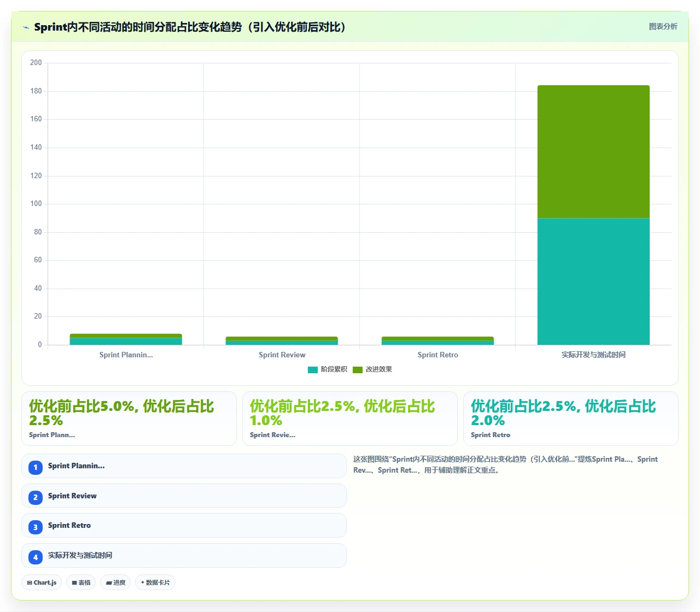Select the Sprint Review list item

click(184, 496)
